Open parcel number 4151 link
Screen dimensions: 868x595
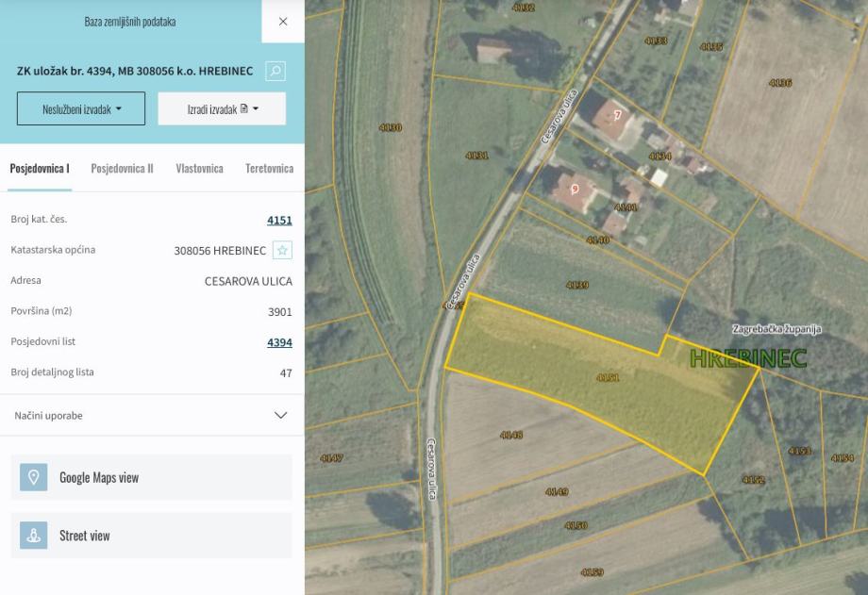279,220
